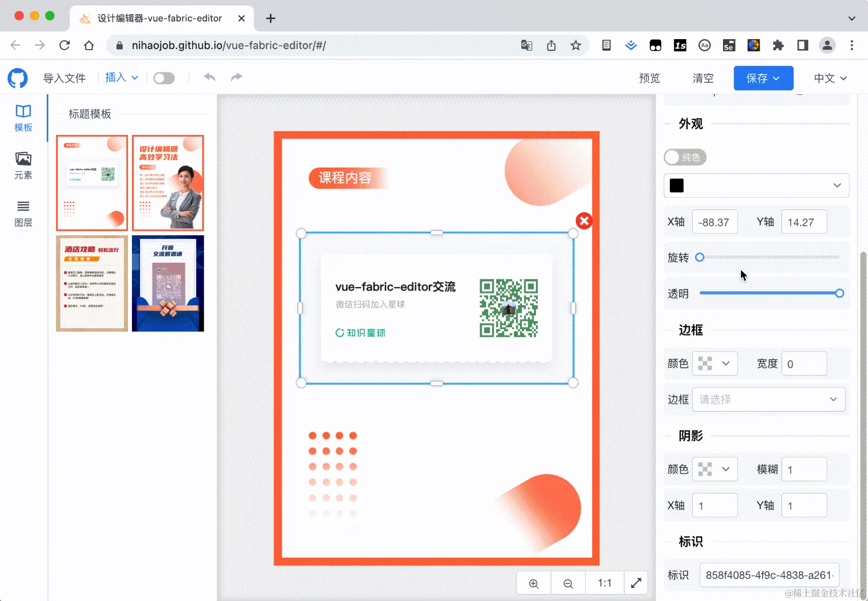The image size is (868, 601).
Task: Click the browser back arrow
Action: [x=16, y=45]
